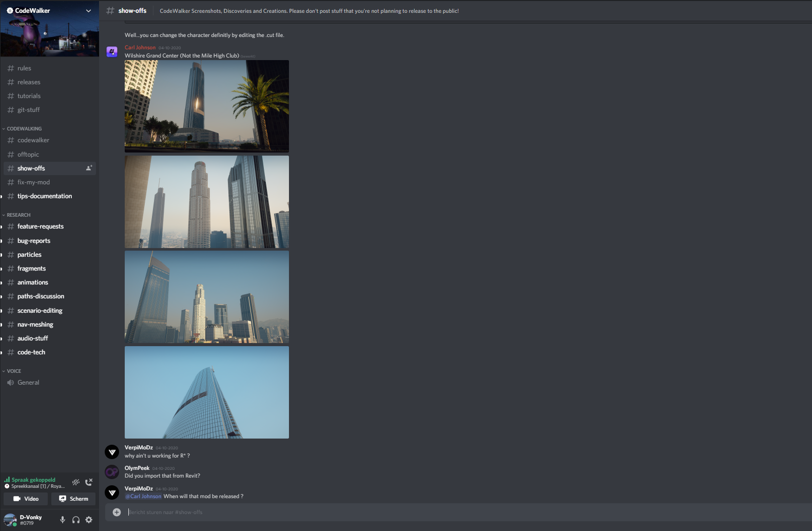Start Video in voice call
Screen dimensions: 812x531
26,499
